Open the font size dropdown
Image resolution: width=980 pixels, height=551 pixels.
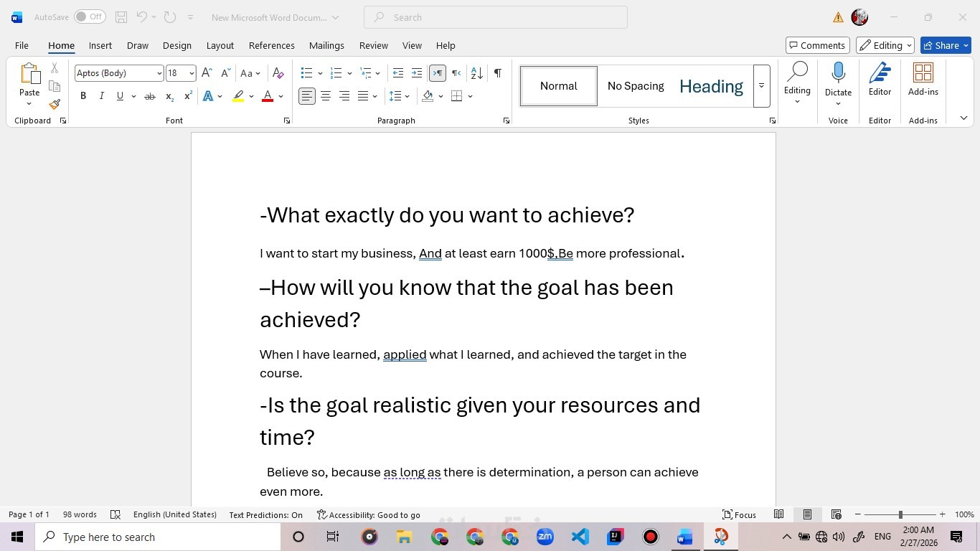192,73
